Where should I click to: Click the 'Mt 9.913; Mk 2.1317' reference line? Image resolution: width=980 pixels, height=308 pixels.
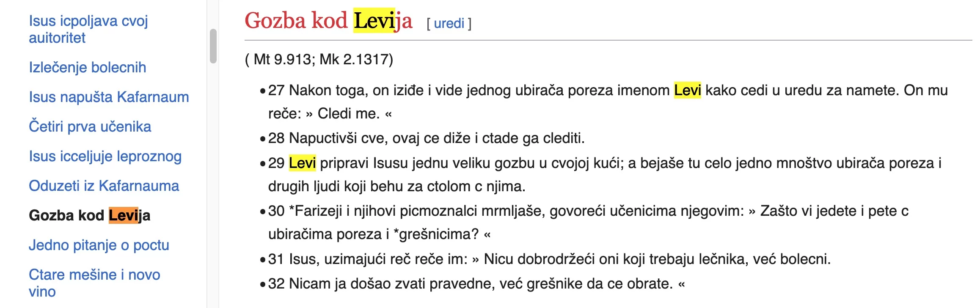pos(319,59)
